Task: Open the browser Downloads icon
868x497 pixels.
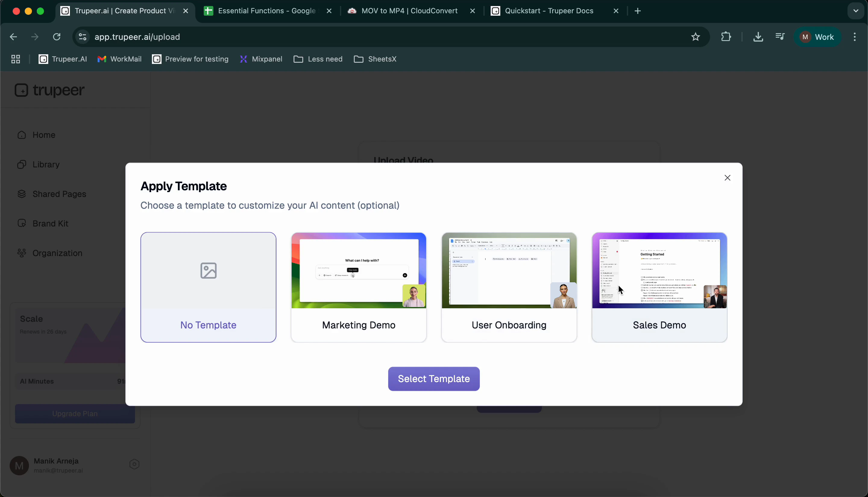Action: [x=758, y=36]
